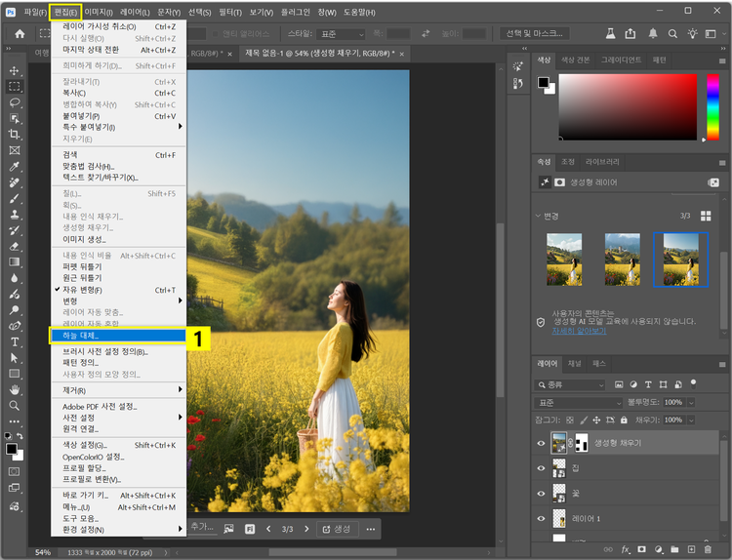Select the Zoom magnifier tool
This screenshot has height=560, width=732.
[15, 405]
